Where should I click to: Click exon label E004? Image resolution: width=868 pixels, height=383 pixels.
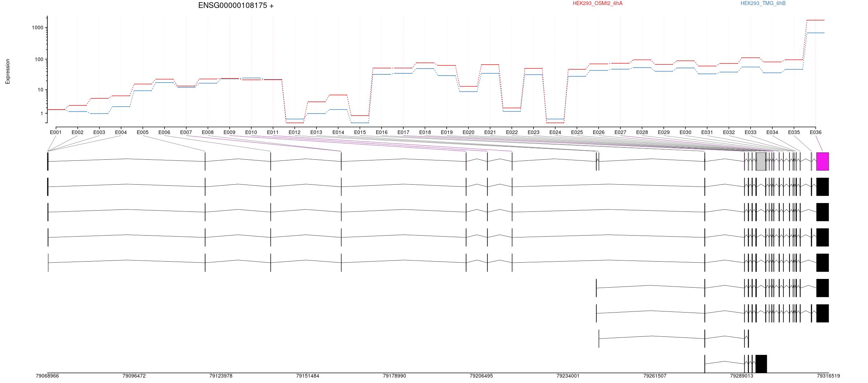click(x=121, y=132)
